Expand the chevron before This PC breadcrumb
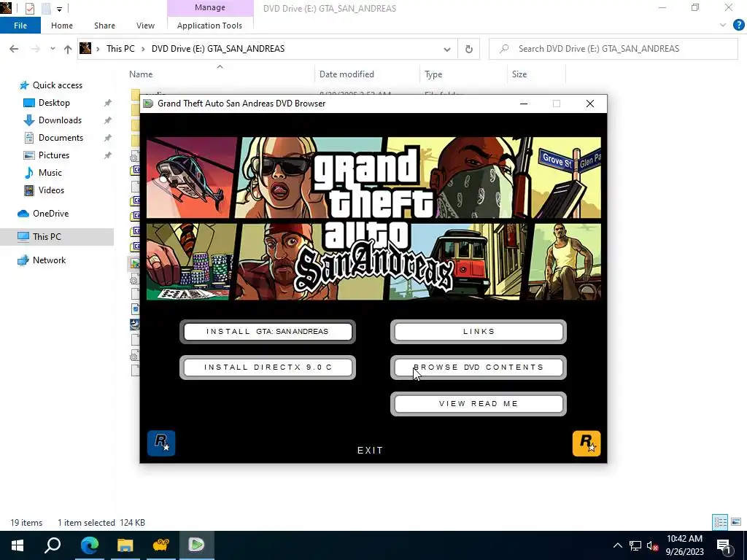This screenshot has width=747, height=560. 98,49
